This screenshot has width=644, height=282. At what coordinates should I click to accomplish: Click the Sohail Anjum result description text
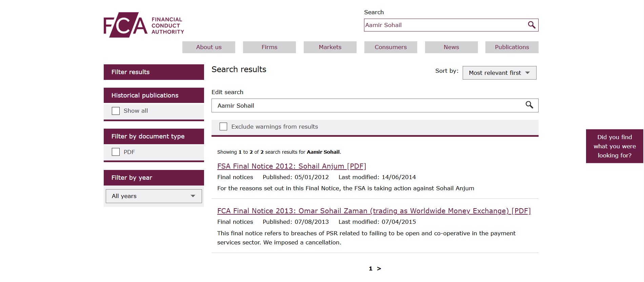coord(346,188)
